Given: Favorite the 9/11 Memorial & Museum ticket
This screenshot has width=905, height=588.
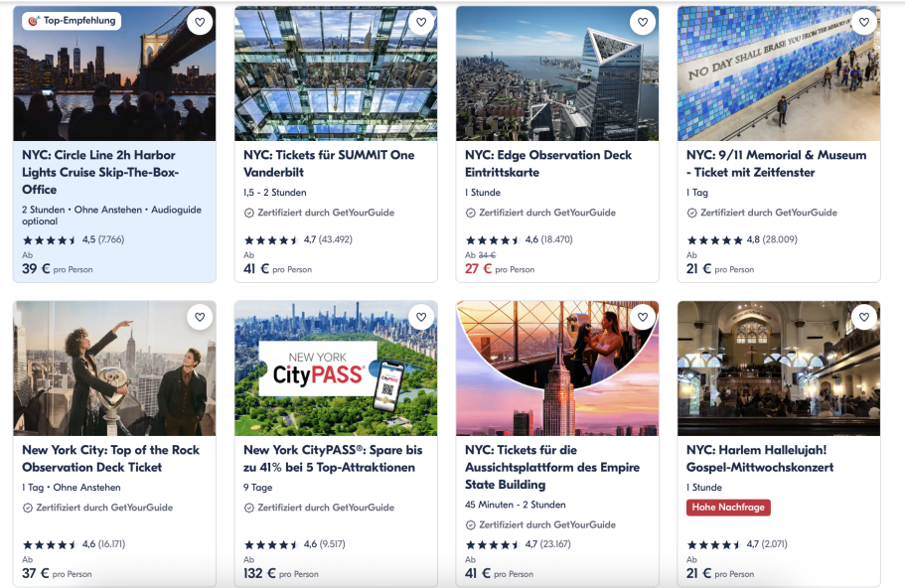Looking at the screenshot, I should pyautogui.click(x=864, y=23).
